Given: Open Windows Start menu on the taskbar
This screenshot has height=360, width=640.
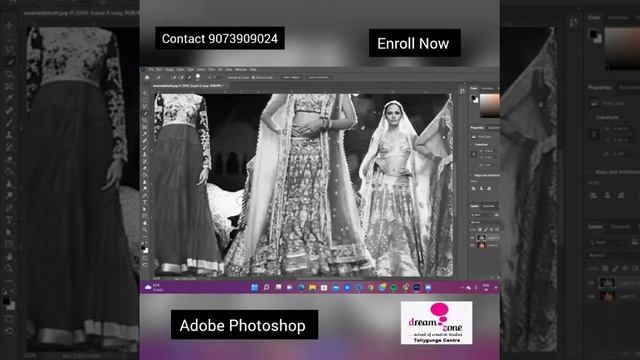Looking at the screenshot, I should (254, 287).
